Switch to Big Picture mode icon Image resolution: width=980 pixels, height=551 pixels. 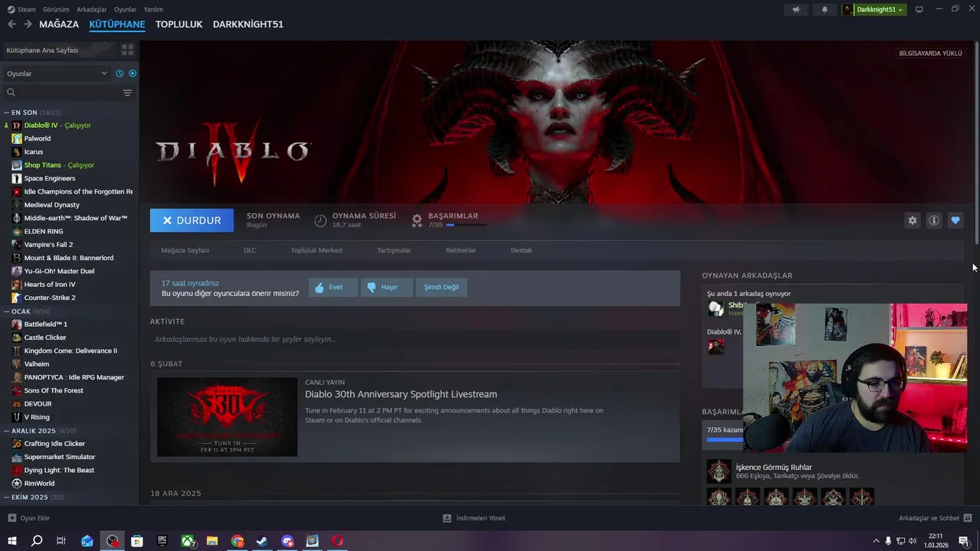(x=919, y=9)
